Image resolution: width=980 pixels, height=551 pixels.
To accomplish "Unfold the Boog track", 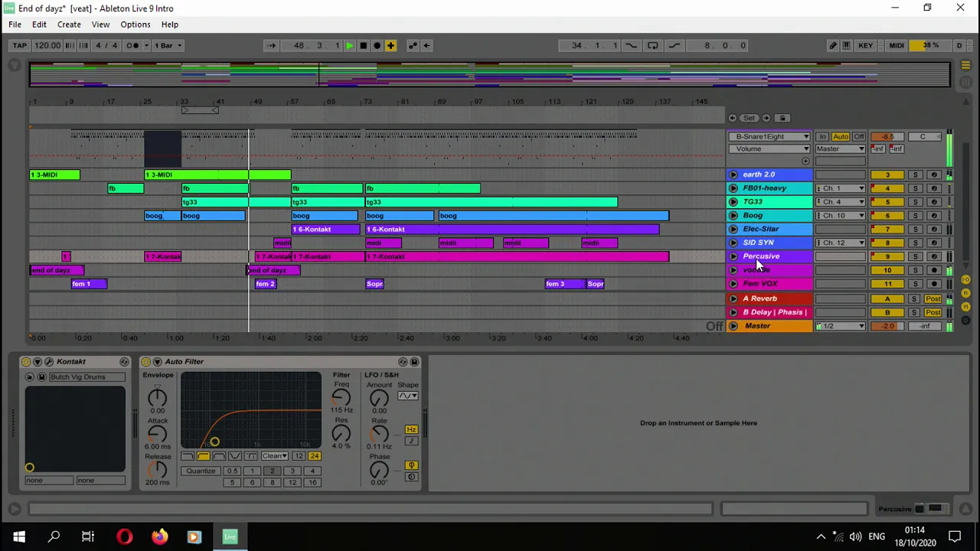I will [x=733, y=216].
